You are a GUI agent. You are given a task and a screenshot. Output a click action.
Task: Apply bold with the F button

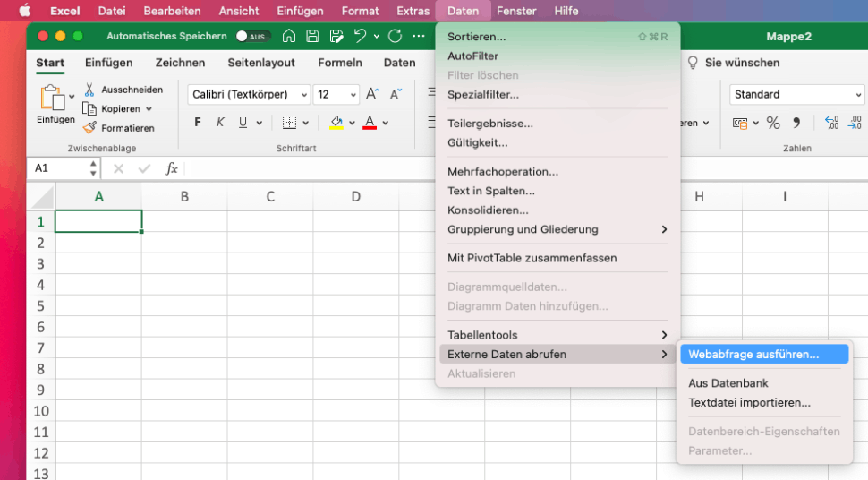(198, 123)
